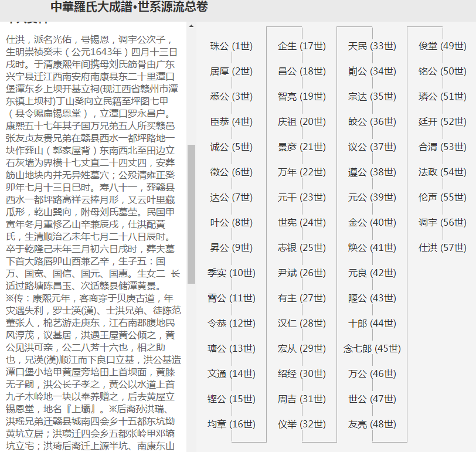Select 议公 (37世)
476x452 pixels.
372,147
